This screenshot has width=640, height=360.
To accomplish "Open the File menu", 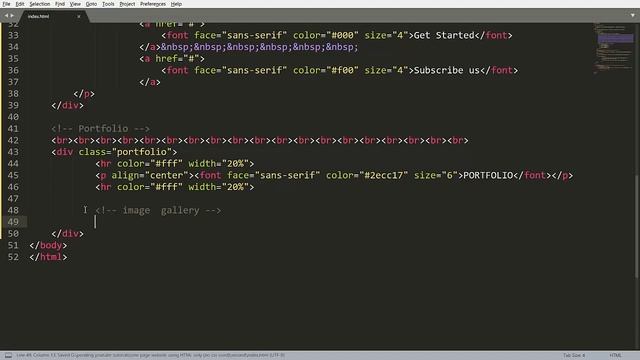I will (6, 4).
